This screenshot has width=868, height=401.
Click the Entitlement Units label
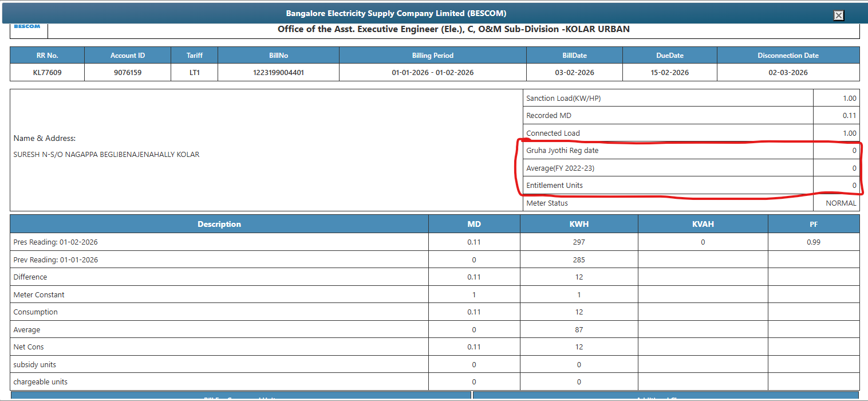pyautogui.click(x=554, y=185)
